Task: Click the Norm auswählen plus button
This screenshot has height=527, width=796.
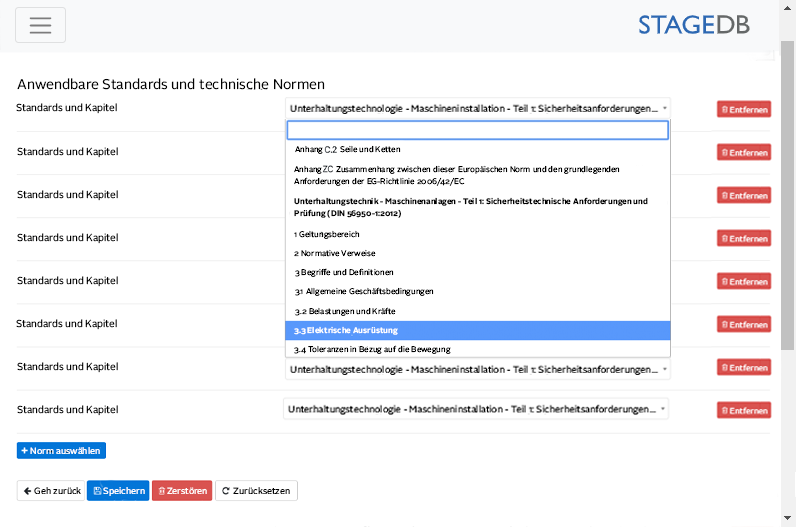Action: [61, 451]
